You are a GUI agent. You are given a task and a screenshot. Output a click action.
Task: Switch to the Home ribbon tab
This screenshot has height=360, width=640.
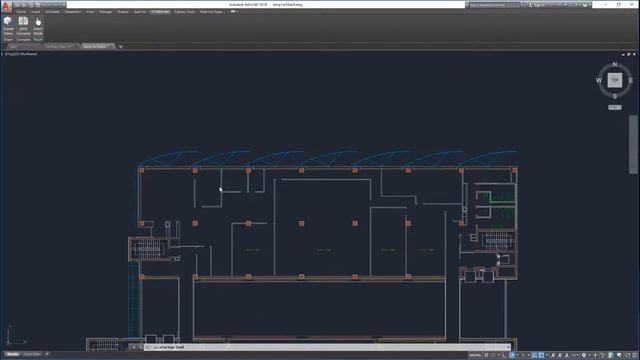[21, 12]
